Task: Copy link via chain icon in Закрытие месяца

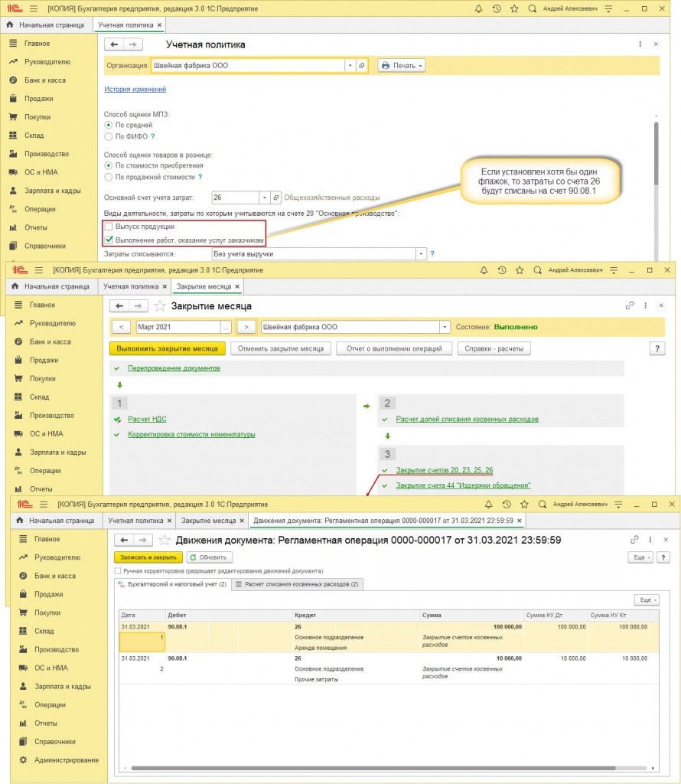Action: 630,305
